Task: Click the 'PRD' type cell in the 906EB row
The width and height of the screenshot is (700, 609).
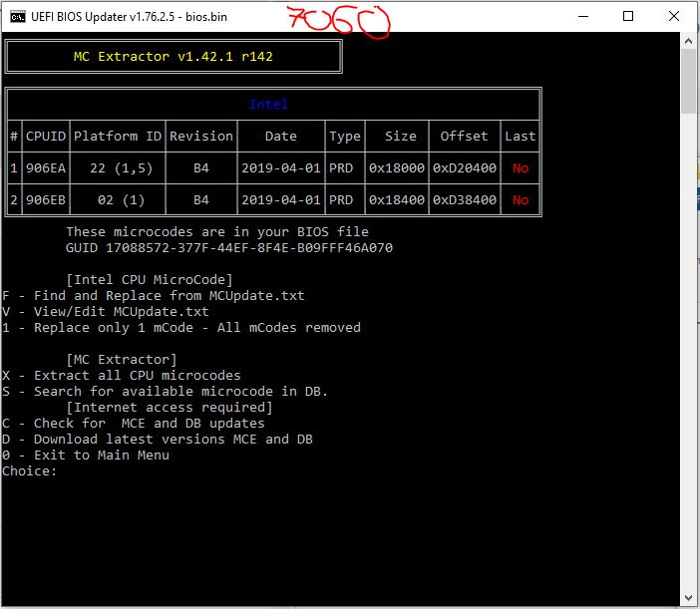Action: point(341,200)
